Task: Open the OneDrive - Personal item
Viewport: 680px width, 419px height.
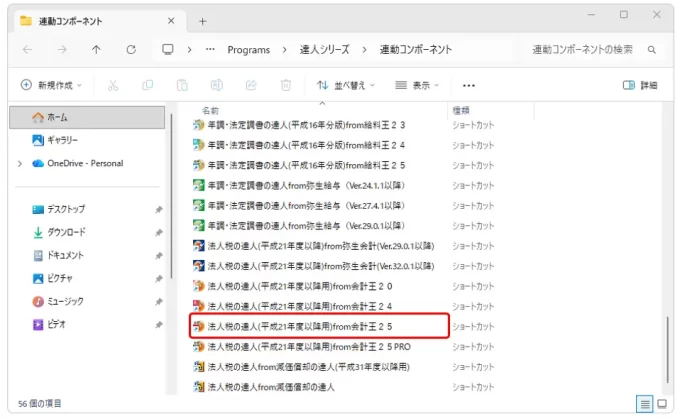Action: [84, 163]
